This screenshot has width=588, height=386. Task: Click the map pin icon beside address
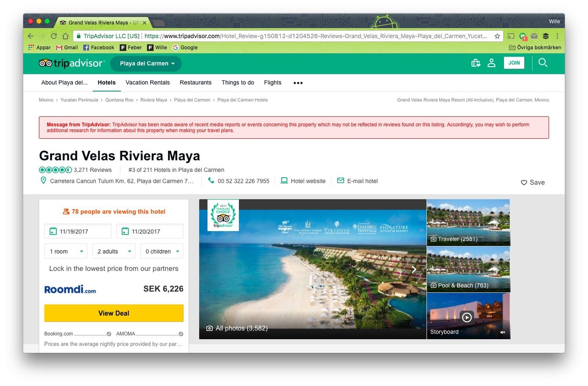click(x=44, y=181)
